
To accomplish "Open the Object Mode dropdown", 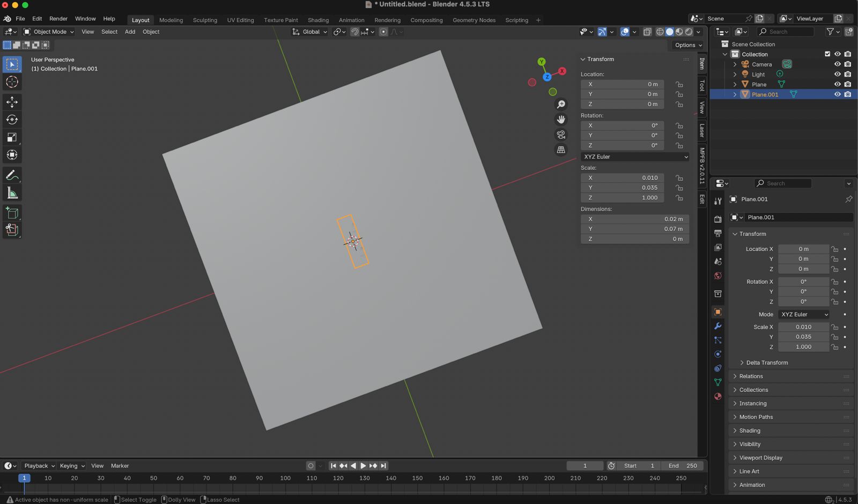I will 49,32.
